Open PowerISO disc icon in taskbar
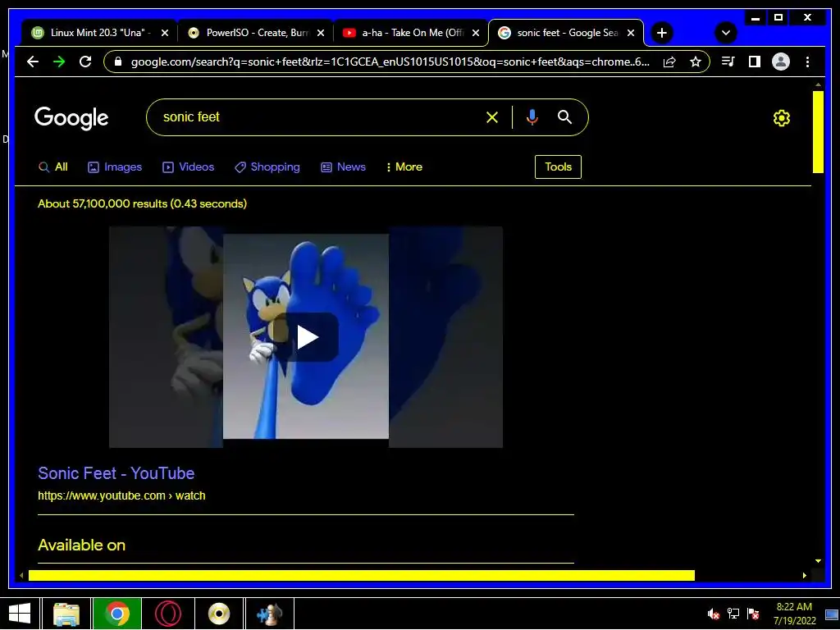 click(x=218, y=614)
